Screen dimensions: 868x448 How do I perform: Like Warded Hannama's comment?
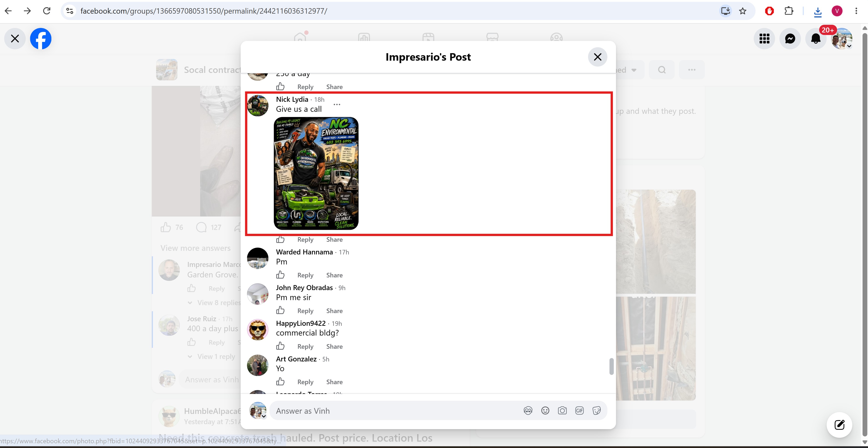(x=280, y=275)
